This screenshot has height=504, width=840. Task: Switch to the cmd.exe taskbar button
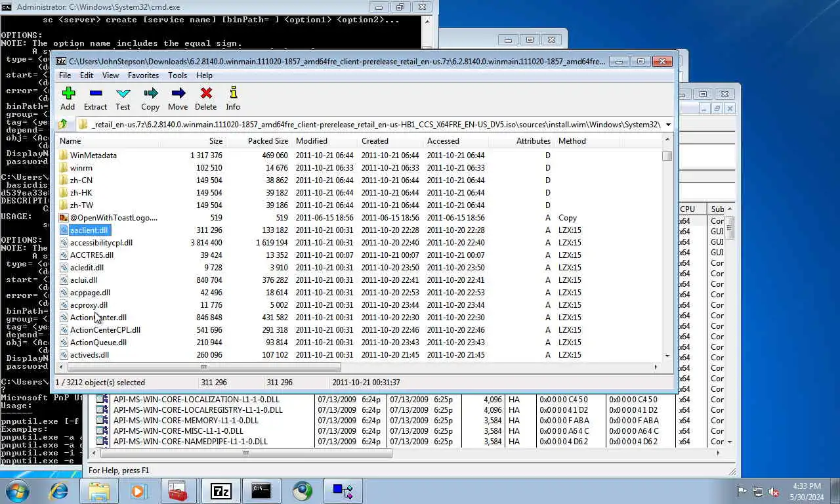coord(261,490)
